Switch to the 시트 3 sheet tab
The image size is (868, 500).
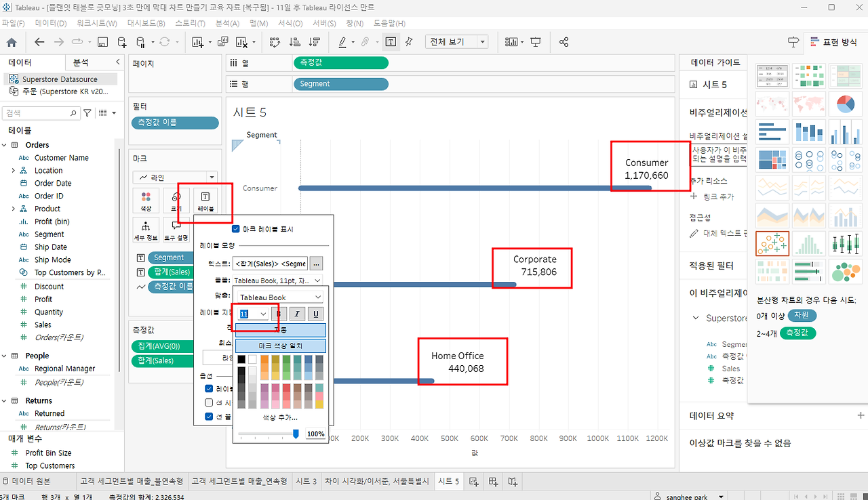(305, 481)
